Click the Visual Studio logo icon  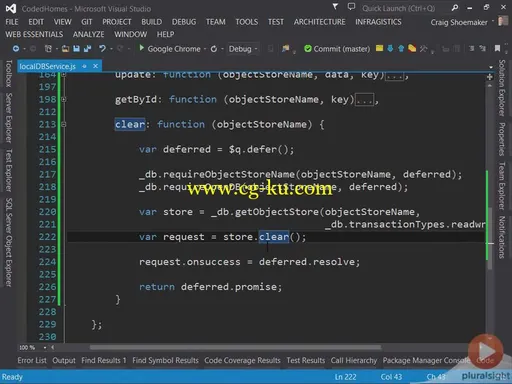(11, 8)
